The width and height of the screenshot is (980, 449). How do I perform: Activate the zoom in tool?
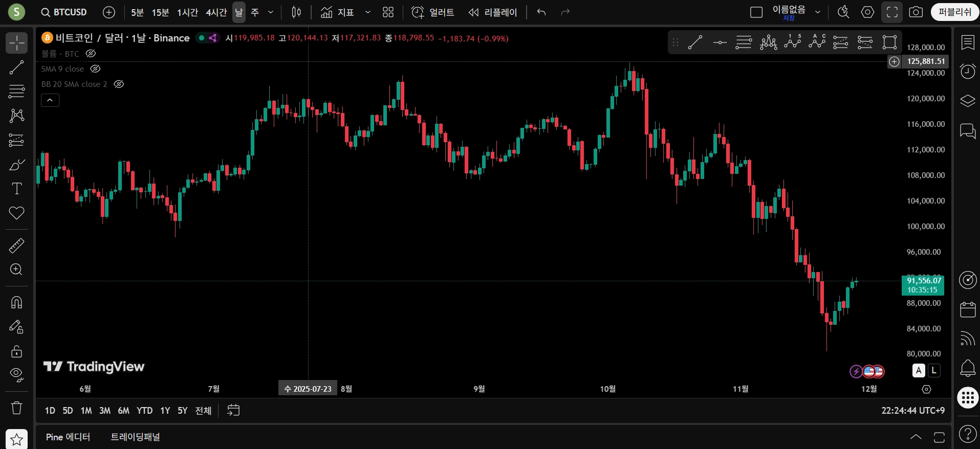pos(16,270)
